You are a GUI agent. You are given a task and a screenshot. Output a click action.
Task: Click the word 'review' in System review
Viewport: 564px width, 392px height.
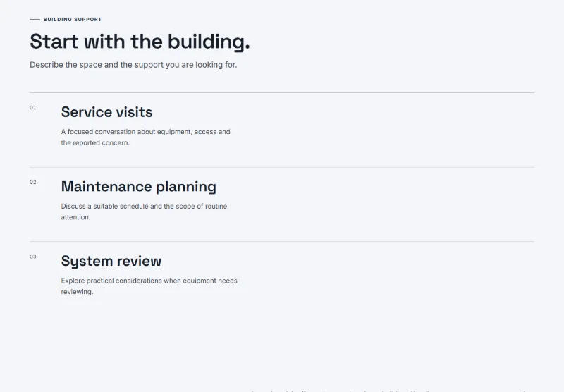click(x=139, y=261)
